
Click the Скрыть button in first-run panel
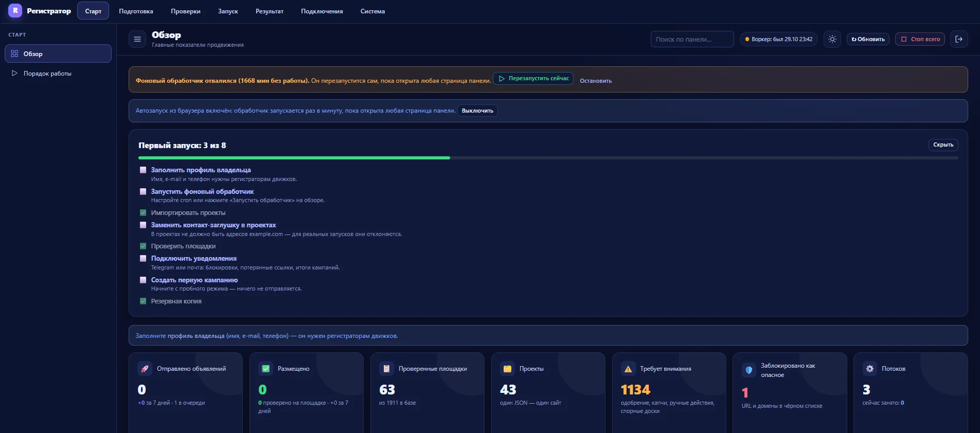coord(943,145)
